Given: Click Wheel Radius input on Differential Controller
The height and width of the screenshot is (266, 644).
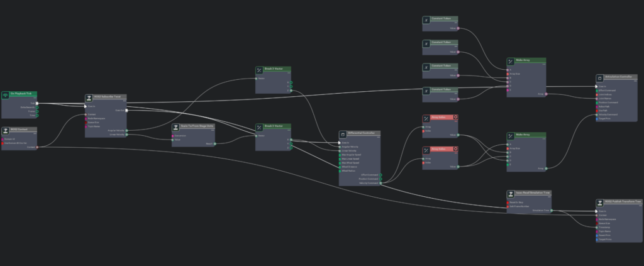Looking at the screenshot, I should point(340,170).
